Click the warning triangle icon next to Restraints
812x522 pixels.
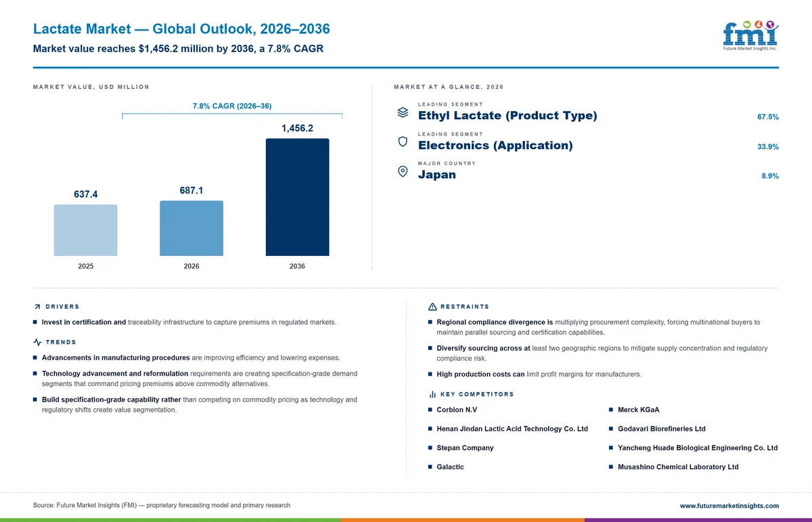pos(432,307)
